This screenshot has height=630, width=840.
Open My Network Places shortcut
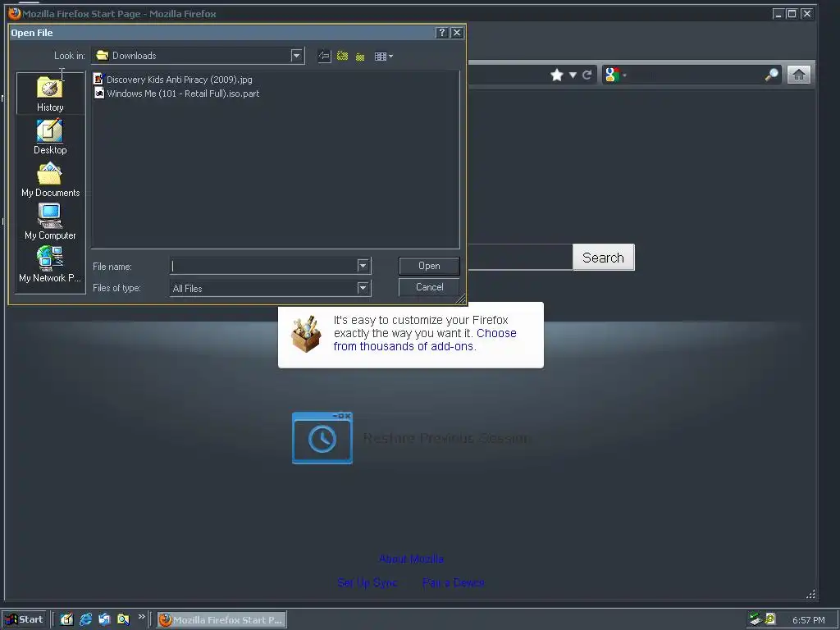point(50,265)
